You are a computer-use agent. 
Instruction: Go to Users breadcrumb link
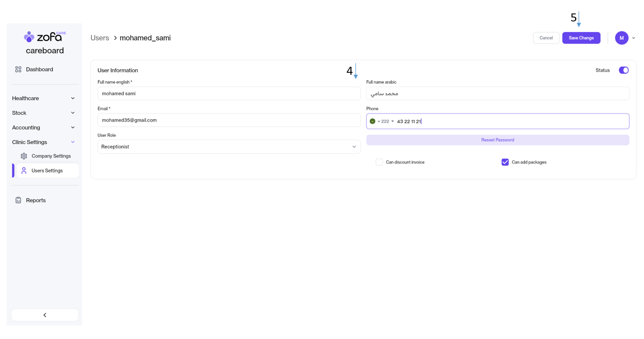click(100, 38)
